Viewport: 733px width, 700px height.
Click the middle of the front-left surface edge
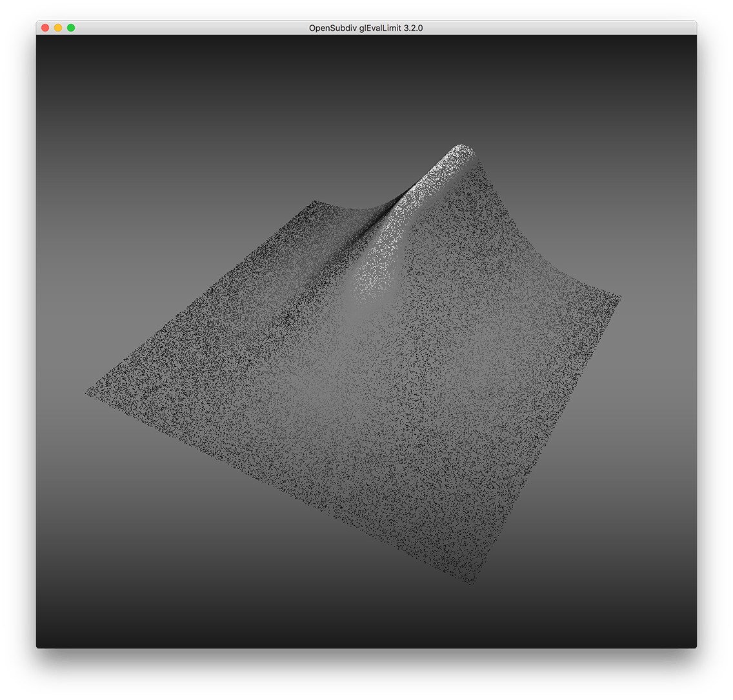277,487
